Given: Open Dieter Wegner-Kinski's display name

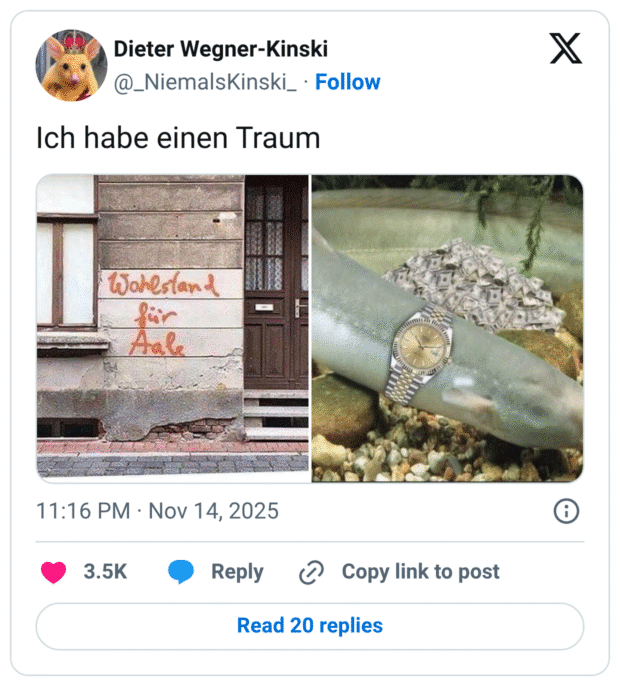Looking at the screenshot, I should coord(221,49).
